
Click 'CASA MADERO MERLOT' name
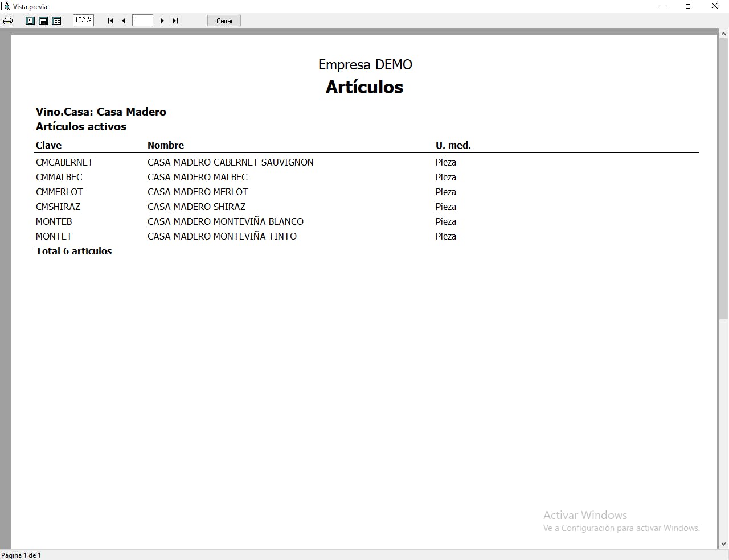[198, 192]
